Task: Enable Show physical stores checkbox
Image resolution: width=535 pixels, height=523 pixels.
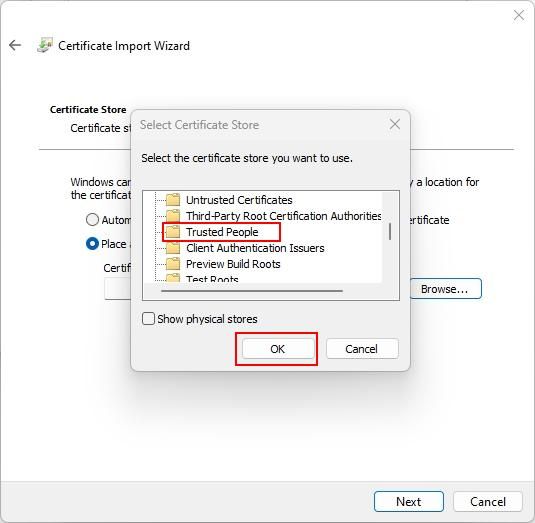Action: [148, 319]
